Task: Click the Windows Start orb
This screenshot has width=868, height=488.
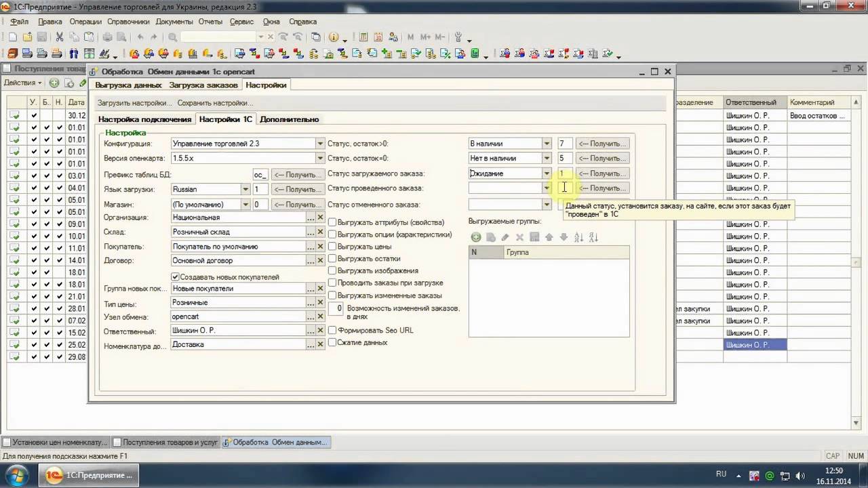Action: coord(16,474)
